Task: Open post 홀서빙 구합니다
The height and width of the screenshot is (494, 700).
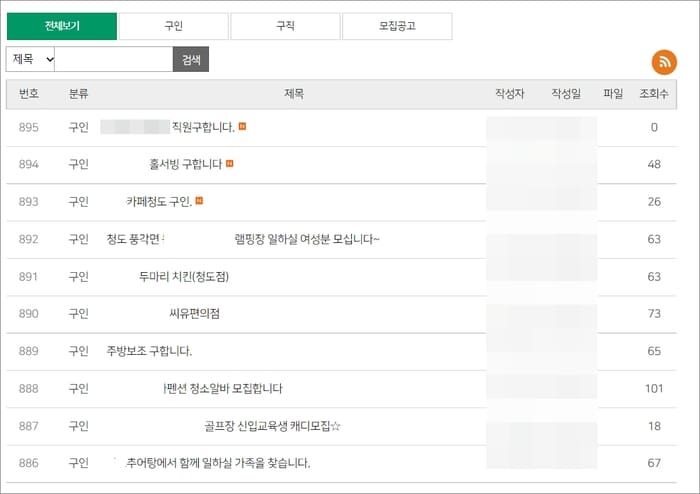Action: coord(185,164)
